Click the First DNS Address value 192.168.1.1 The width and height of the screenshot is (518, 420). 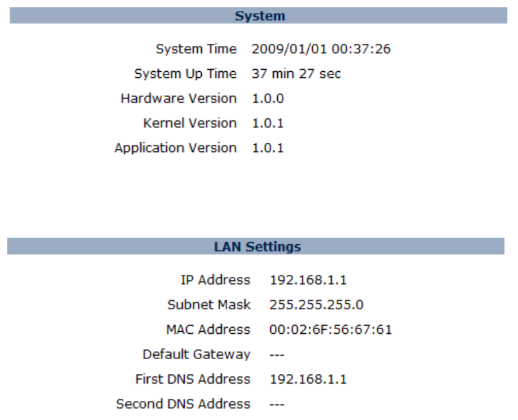(298, 379)
